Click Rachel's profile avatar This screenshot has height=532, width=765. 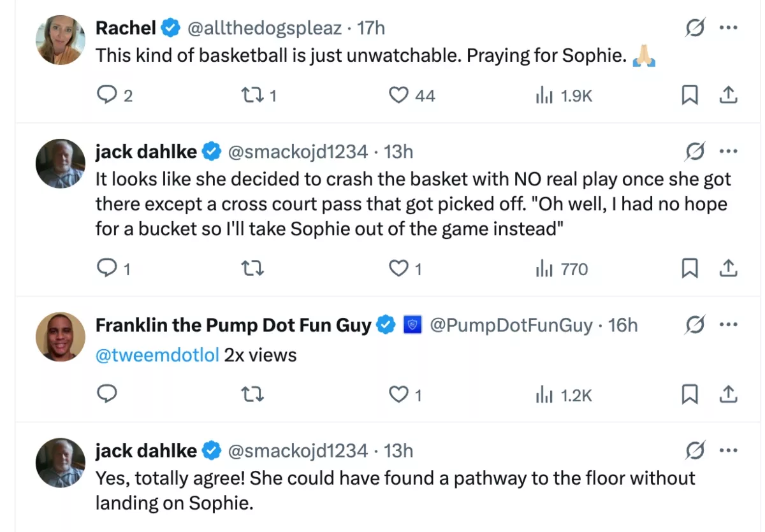point(61,40)
